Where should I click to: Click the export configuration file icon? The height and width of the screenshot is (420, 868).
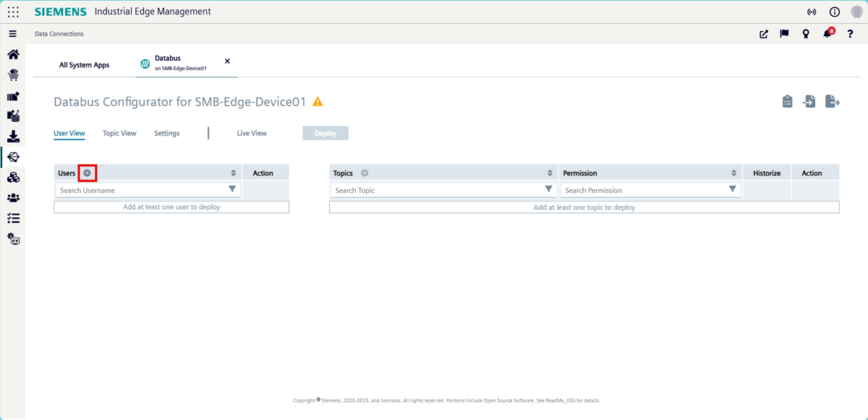[x=833, y=102]
